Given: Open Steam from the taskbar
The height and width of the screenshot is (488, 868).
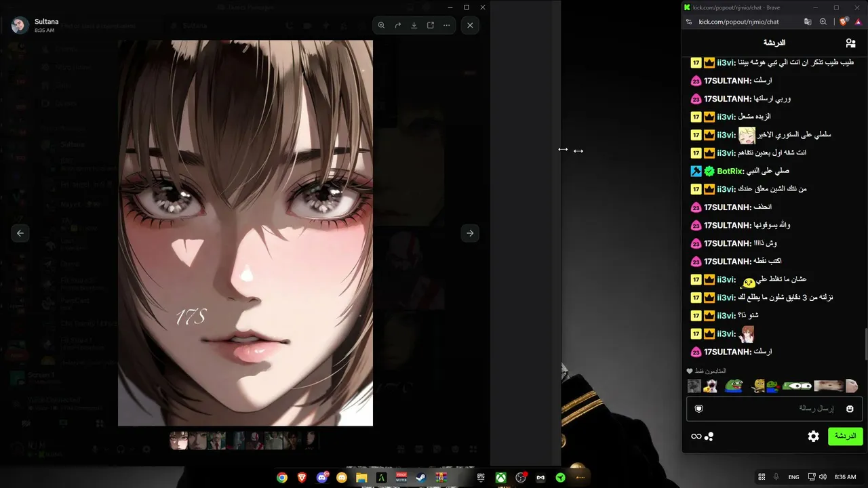Looking at the screenshot, I should tap(421, 477).
